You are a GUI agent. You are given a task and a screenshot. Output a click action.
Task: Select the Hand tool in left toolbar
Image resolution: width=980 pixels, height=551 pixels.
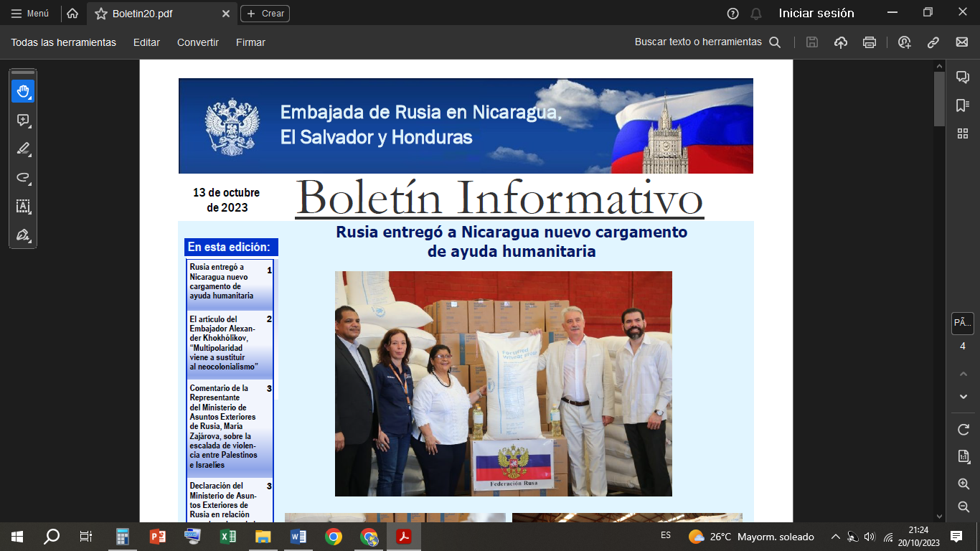pyautogui.click(x=23, y=91)
